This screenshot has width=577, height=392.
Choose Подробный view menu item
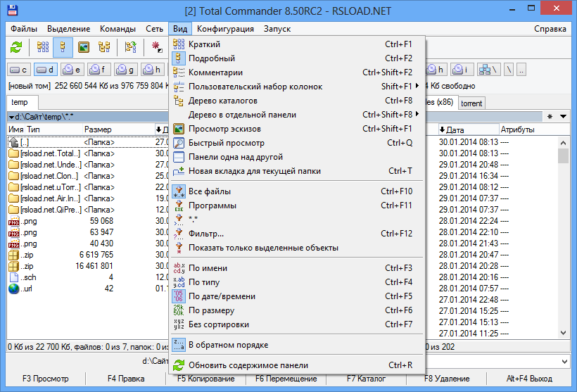pos(297,58)
